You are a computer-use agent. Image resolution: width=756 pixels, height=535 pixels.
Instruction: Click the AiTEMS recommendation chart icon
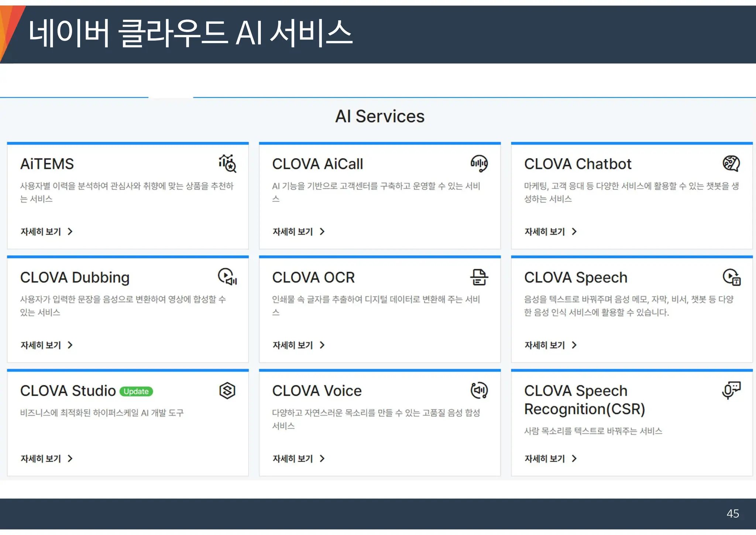pyautogui.click(x=227, y=164)
